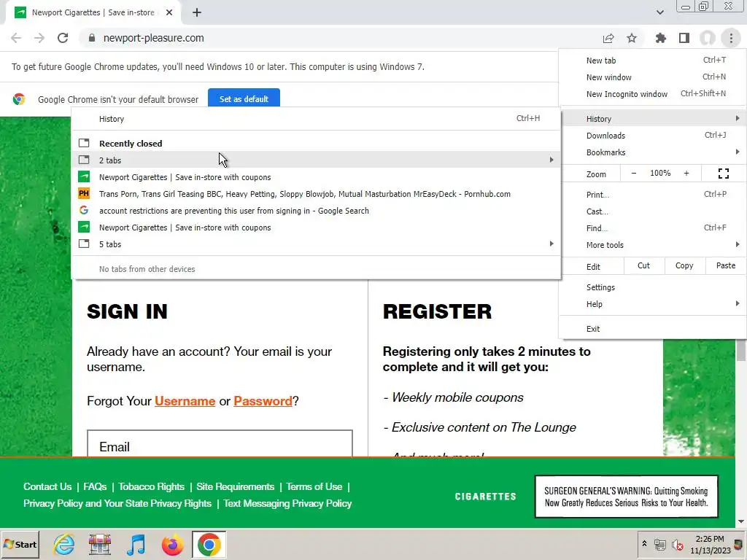The height and width of the screenshot is (560, 747).
Task: Select Cast... from the menu
Action: [x=652, y=211]
